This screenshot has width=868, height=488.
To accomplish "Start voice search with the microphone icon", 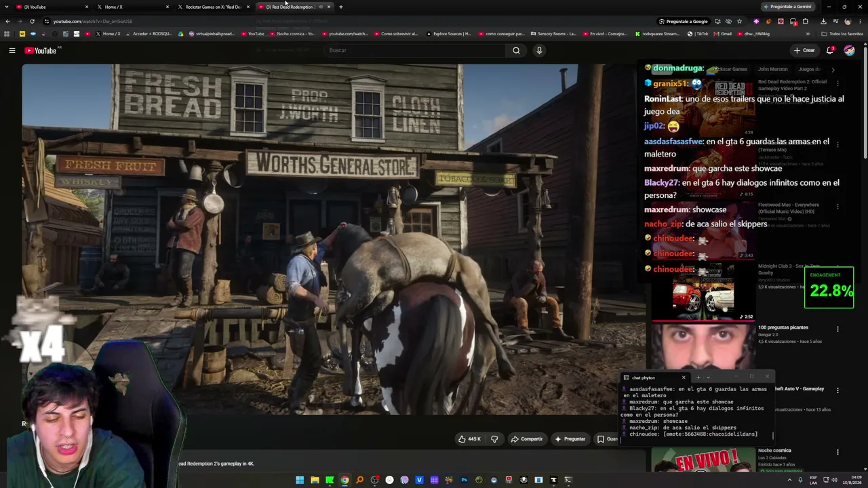I will [x=539, y=50].
